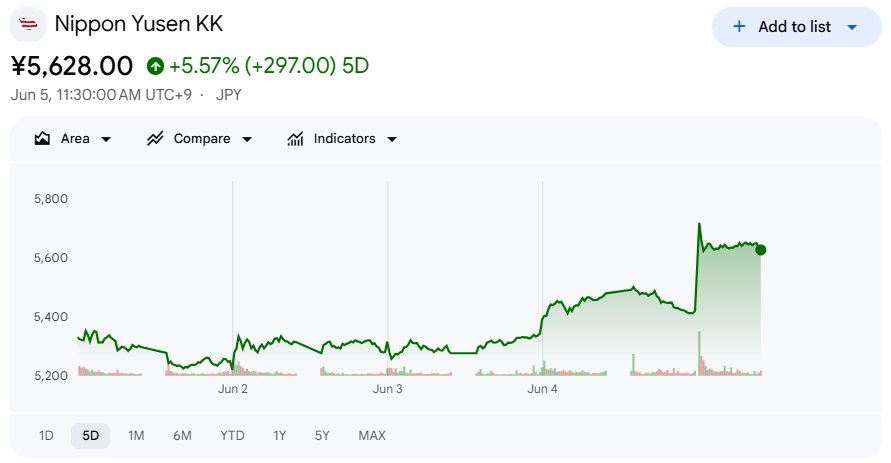Click the 5,200 y-axis label

(x=51, y=376)
